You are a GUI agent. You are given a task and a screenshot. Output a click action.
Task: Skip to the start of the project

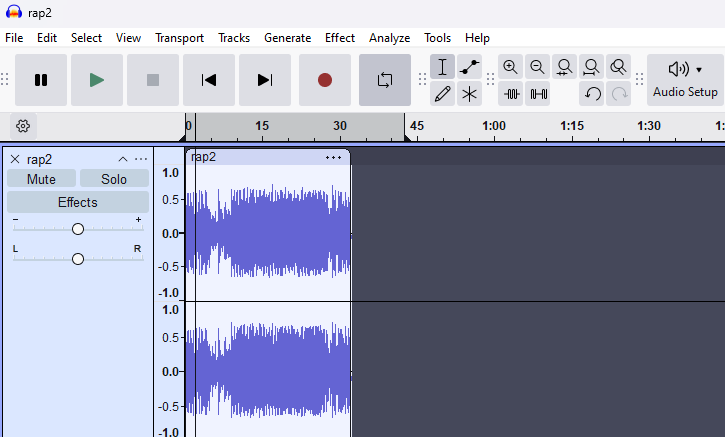click(x=209, y=80)
